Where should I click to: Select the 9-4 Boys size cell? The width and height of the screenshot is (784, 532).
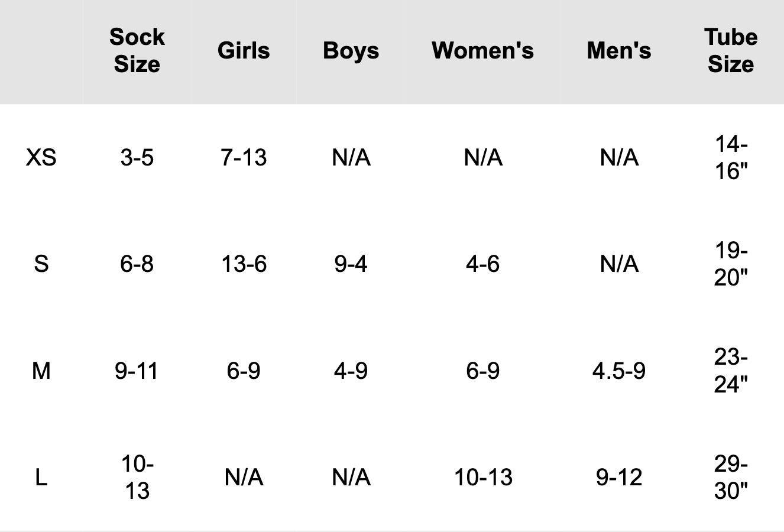351,264
